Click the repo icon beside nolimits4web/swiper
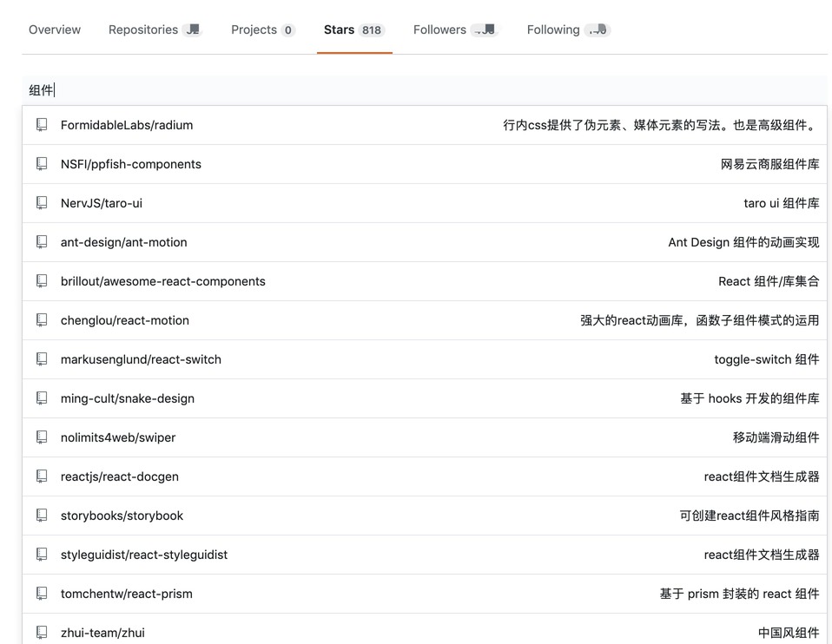832x644 pixels. click(42, 437)
